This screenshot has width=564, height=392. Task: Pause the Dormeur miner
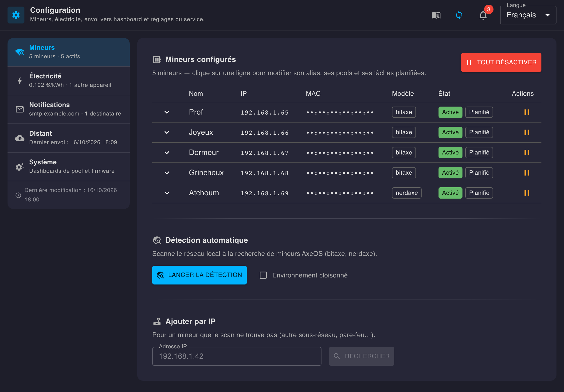point(527,153)
